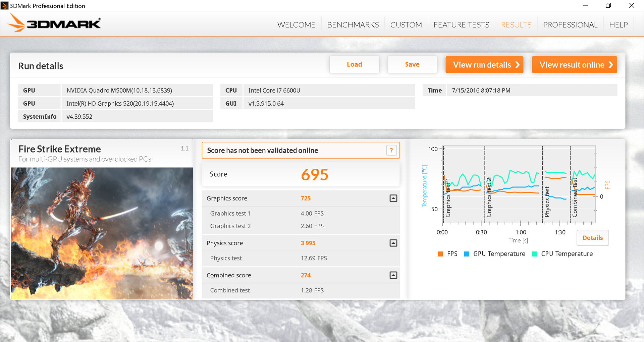644x342 pixels.
Task: Collapse the Graphics score section
Action: (x=393, y=198)
